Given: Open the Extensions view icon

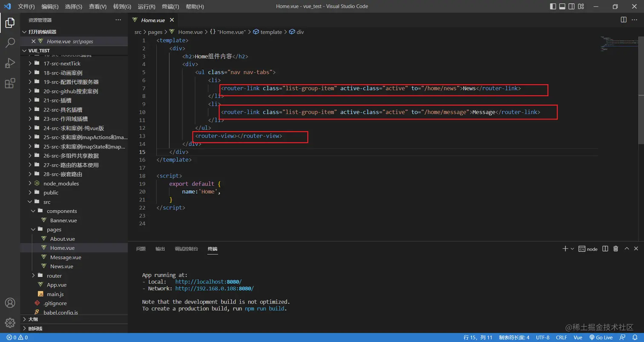Looking at the screenshot, I should click(10, 83).
